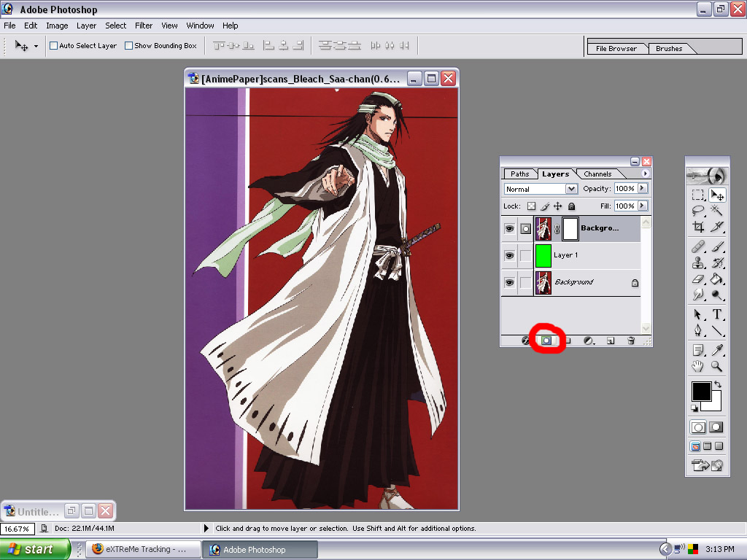
Task: Select the Path Selection arrow tool
Action: point(698,314)
